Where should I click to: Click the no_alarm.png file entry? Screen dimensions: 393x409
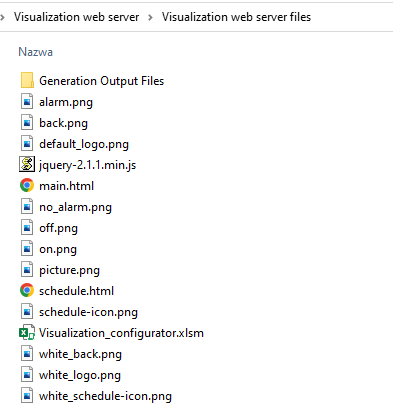pyautogui.click(x=75, y=207)
